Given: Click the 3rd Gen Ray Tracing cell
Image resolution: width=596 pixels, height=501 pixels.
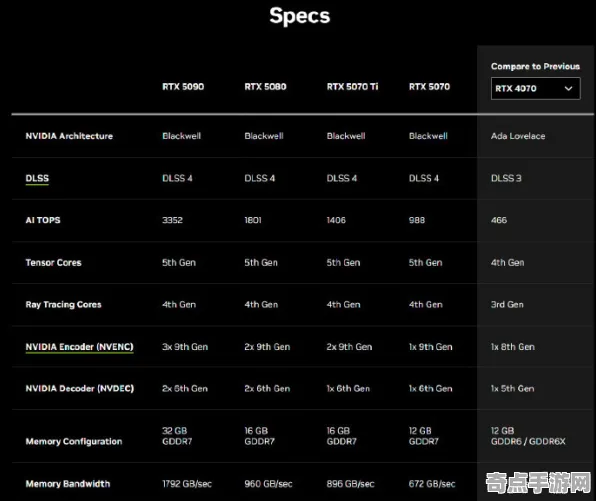Looking at the screenshot, I should (507, 304).
